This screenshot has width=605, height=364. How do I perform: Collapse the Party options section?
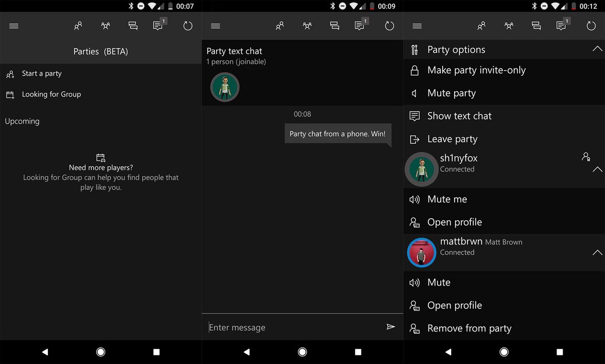(597, 48)
